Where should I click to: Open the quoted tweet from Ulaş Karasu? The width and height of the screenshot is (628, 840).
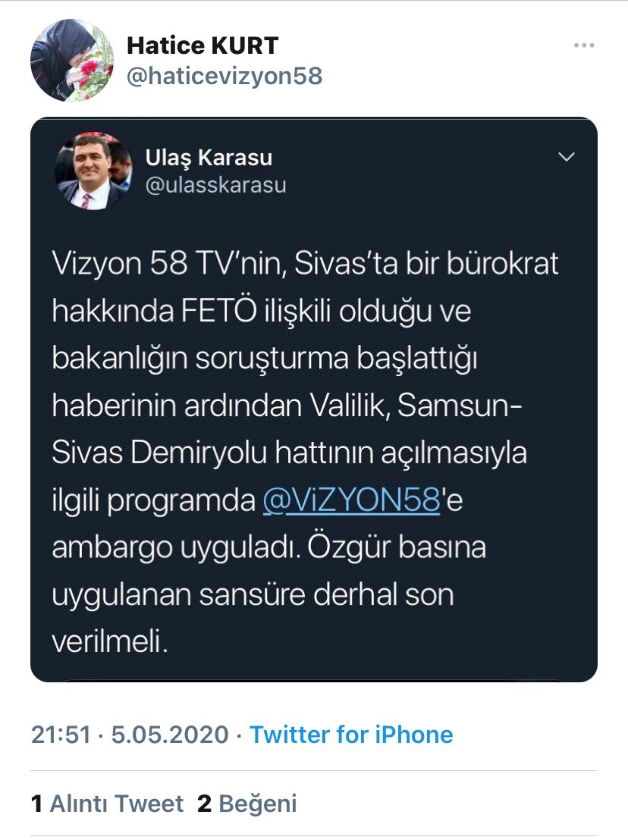pyautogui.click(x=314, y=400)
